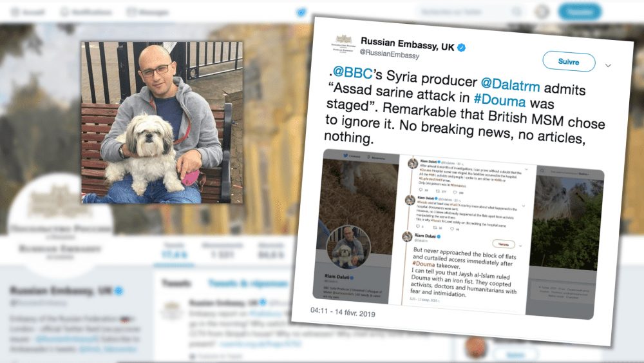Click the verified badge next to Russian Embassy, UK
Screen dimensions: 644x363
[461, 48]
